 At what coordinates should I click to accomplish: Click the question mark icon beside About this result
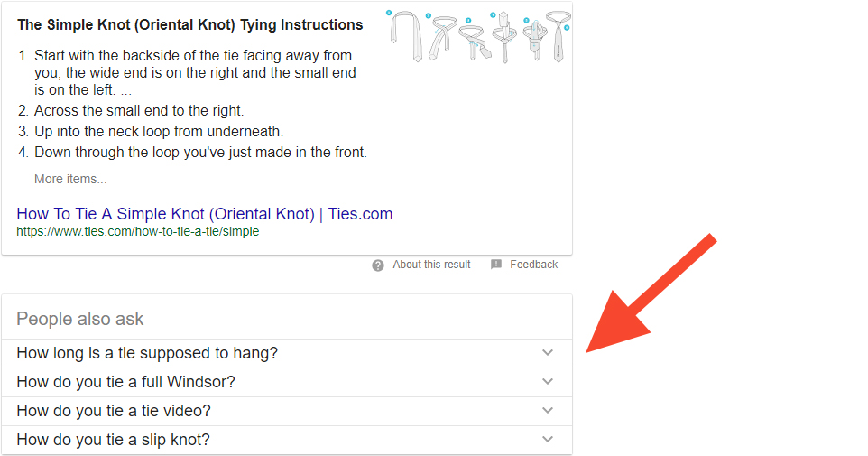click(x=378, y=265)
